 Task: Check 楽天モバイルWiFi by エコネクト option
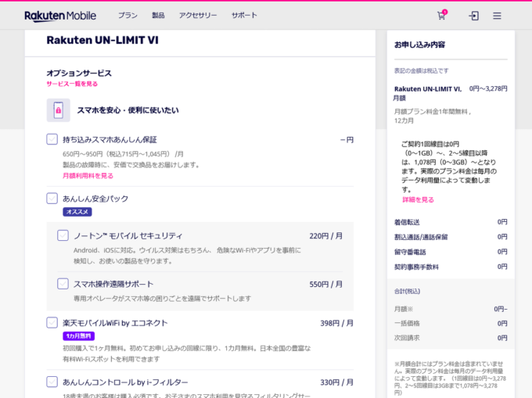click(x=52, y=323)
